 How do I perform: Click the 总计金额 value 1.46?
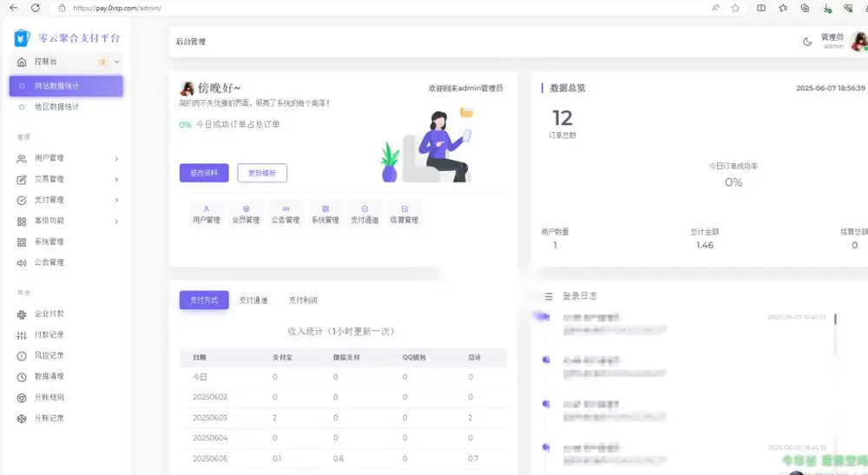pos(705,245)
